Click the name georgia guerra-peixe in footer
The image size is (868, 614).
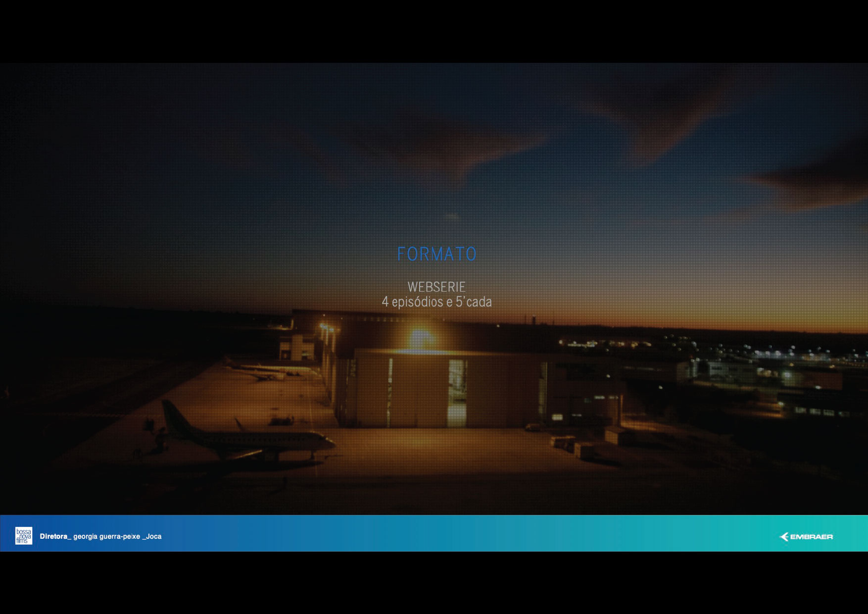pyautogui.click(x=106, y=536)
